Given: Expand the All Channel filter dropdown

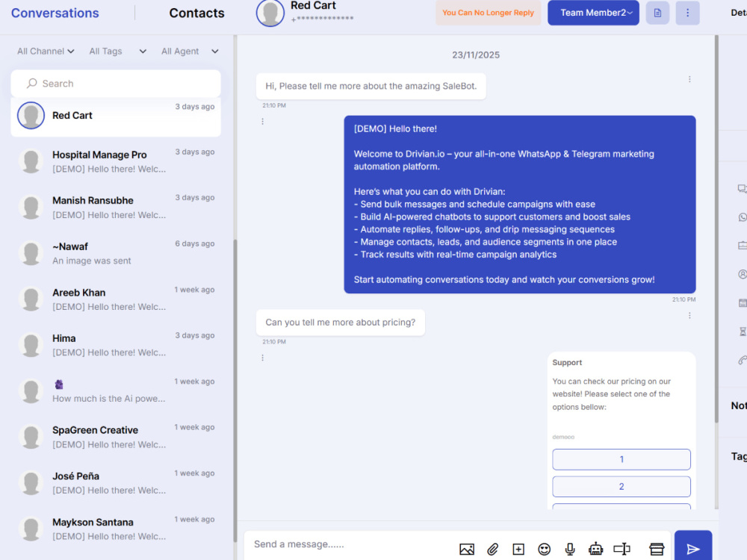Looking at the screenshot, I should coord(46,51).
